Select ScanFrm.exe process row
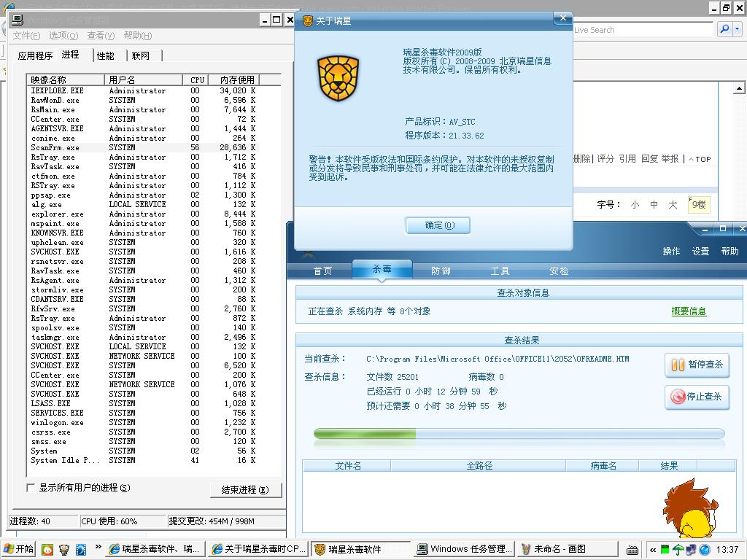Screen dimensions: 747x560 (143, 147)
